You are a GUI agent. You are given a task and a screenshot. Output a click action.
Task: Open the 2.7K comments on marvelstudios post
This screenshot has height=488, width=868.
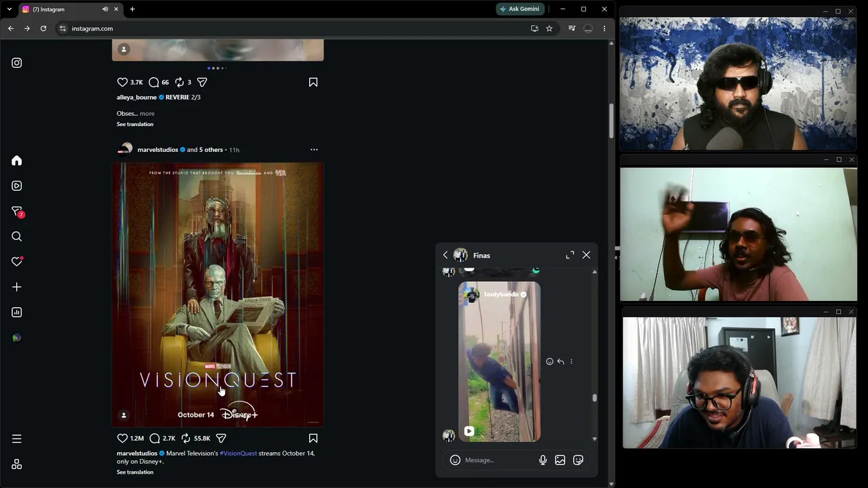(x=155, y=439)
